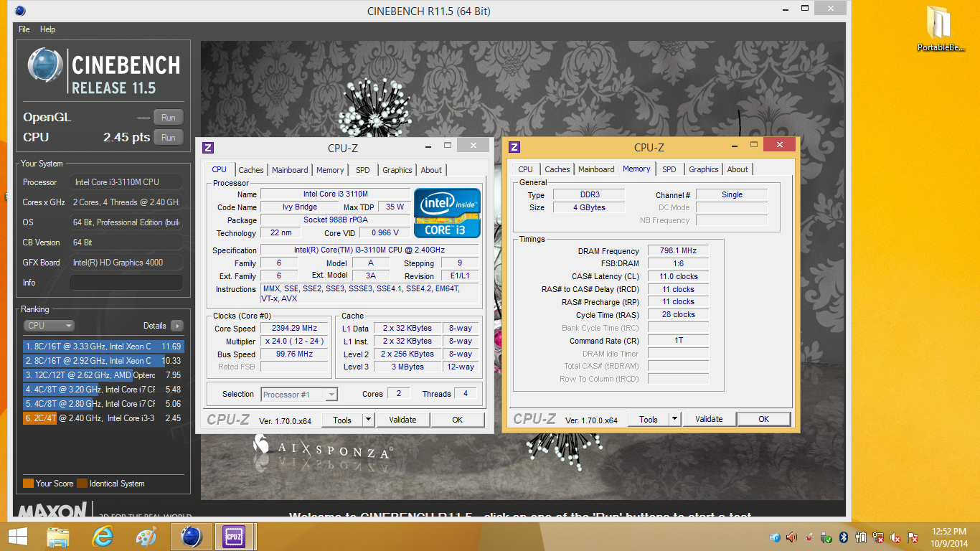Select ranking row 6 Core i3 2.45
The width and height of the screenshot is (980, 551).
tap(103, 418)
